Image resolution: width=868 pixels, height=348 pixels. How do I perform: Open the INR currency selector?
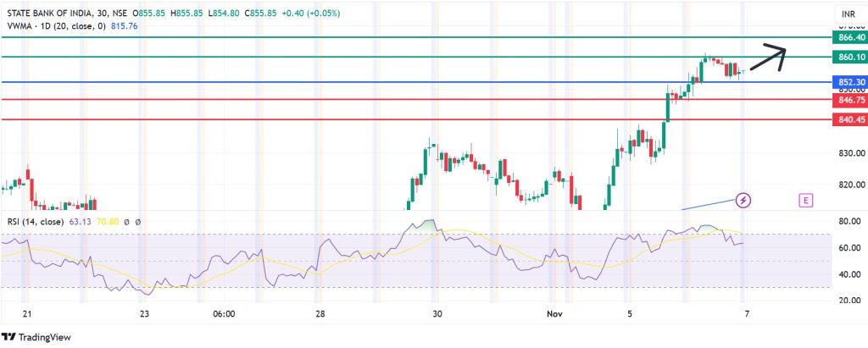pyautogui.click(x=849, y=14)
